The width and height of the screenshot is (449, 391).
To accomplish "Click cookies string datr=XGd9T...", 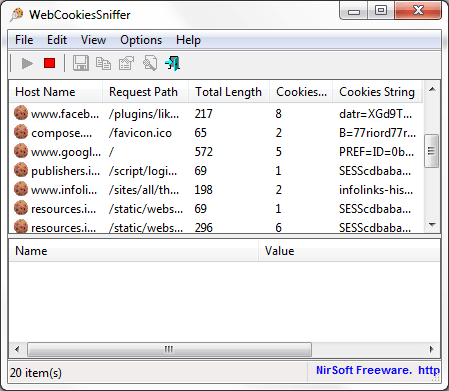I will (375, 114).
